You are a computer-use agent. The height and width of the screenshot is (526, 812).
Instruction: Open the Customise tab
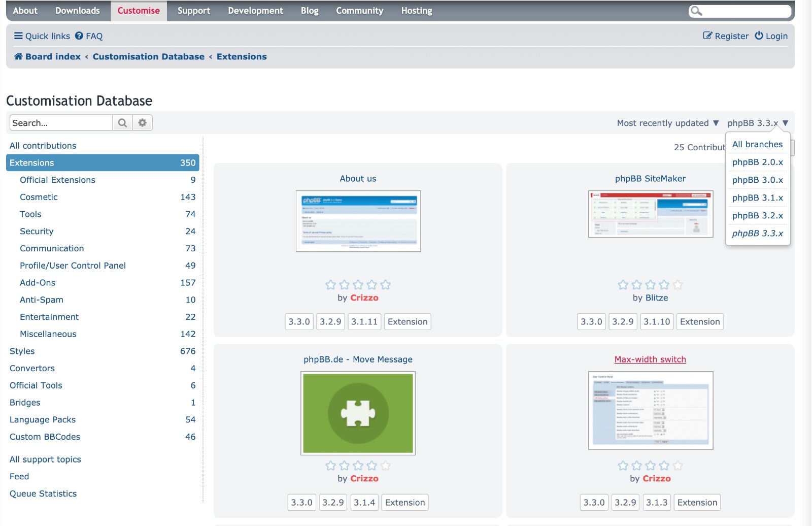[139, 11]
